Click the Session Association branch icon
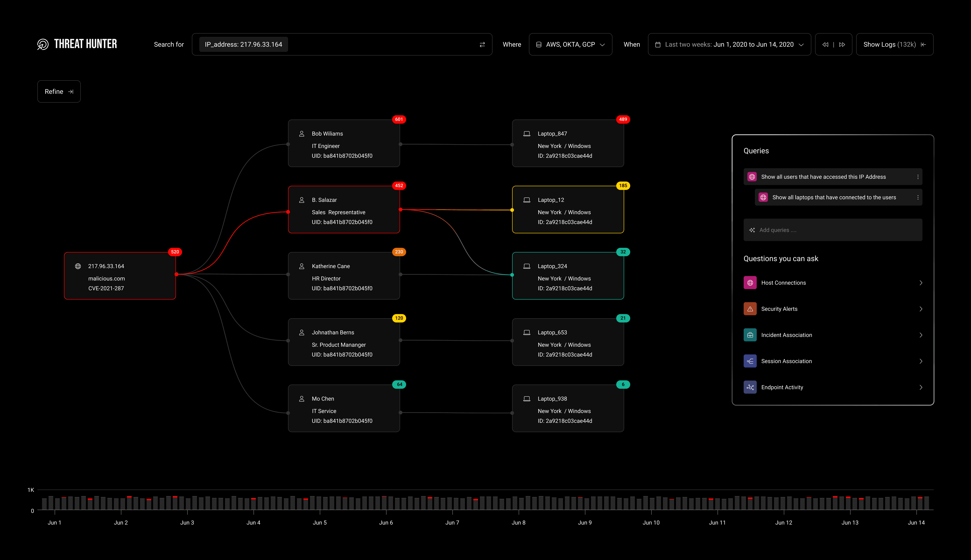This screenshot has height=560, width=971. pos(750,361)
